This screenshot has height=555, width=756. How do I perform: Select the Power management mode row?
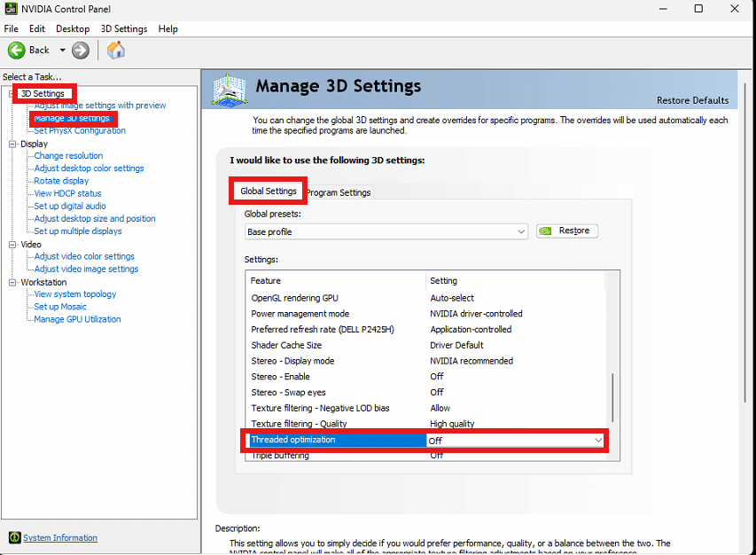[425, 314]
